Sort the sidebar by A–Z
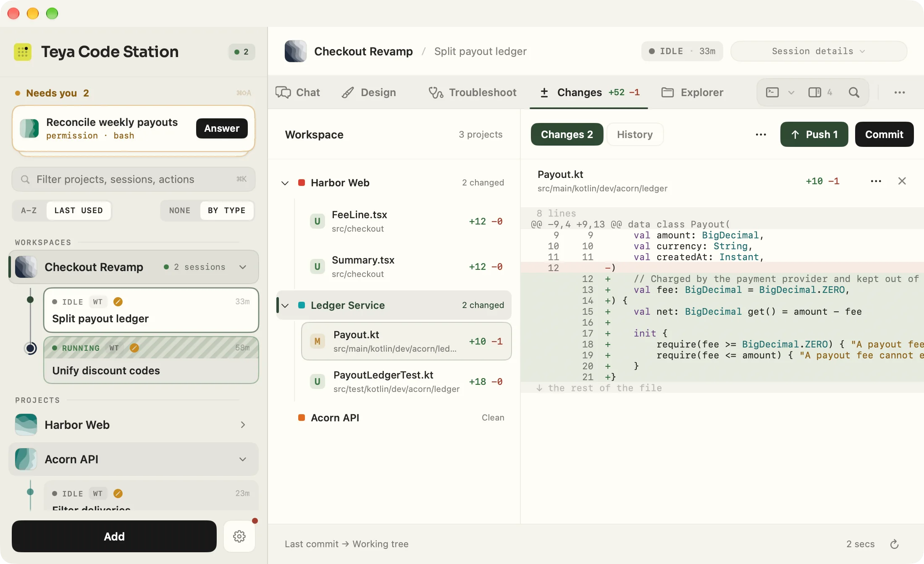 (x=29, y=210)
